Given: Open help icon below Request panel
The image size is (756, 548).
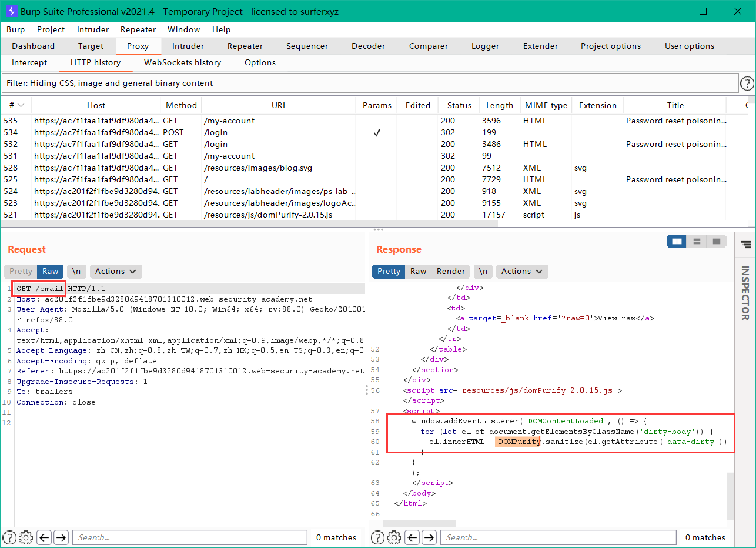Looking at the screenshot, I should coord(10,537).
